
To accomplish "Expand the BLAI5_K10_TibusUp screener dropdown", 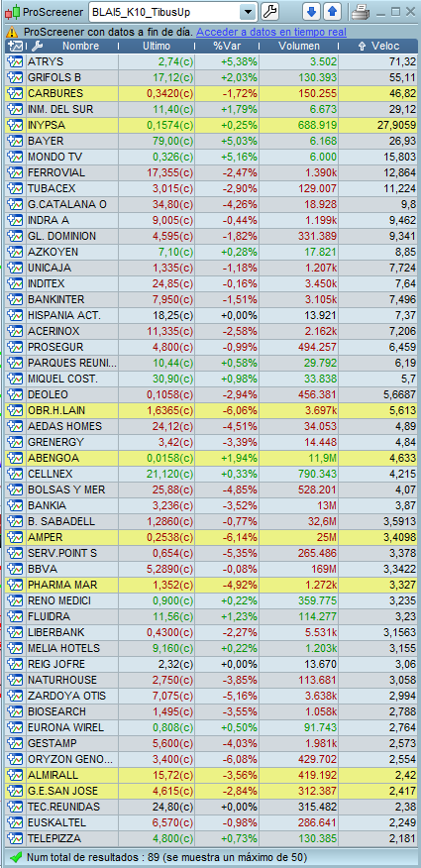I will [249, 11].
